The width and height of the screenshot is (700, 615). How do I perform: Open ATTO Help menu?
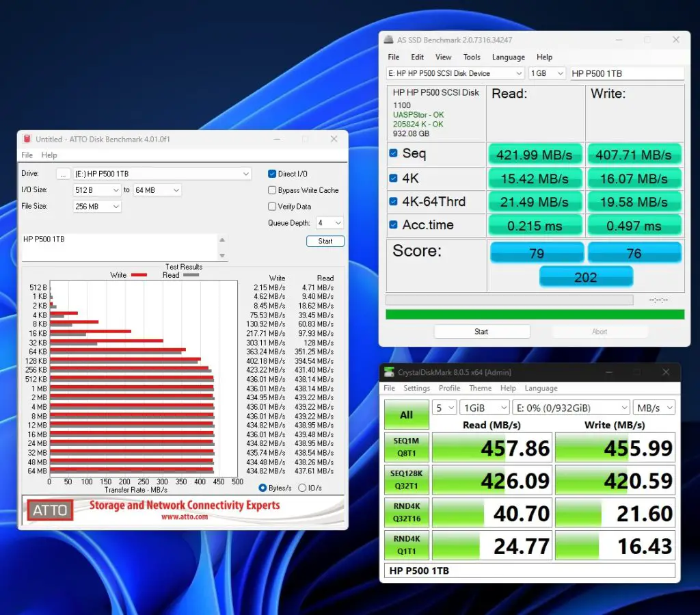pos(49,155)
